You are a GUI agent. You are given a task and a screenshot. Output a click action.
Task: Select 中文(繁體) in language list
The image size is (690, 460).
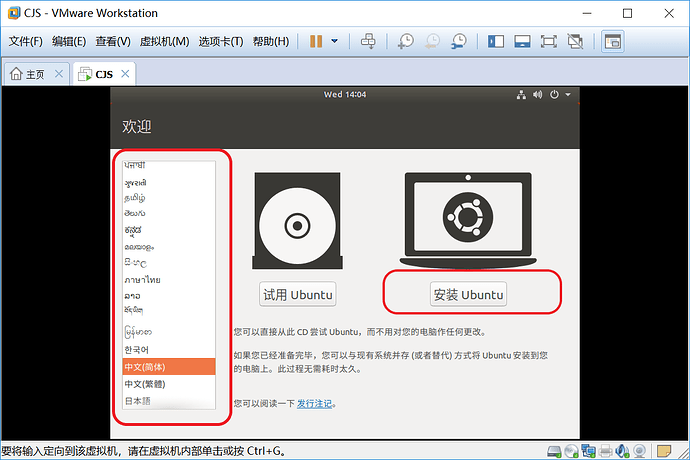click(x=169, y=384)
